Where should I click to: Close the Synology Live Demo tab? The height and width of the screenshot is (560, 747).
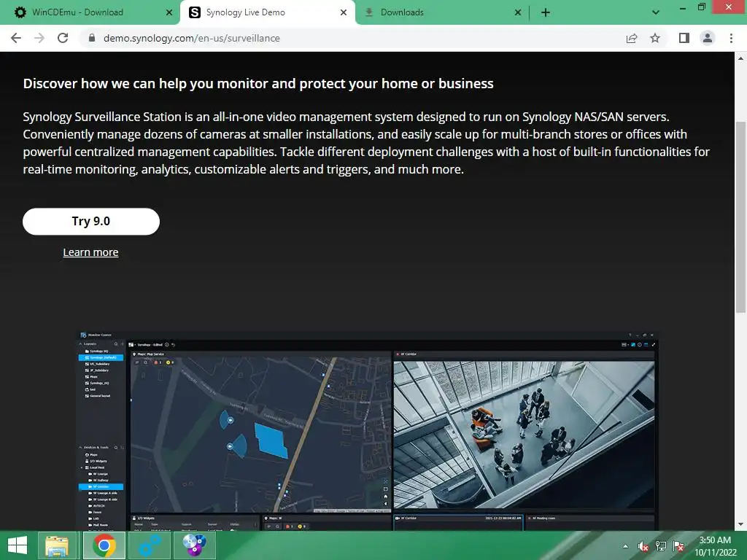344,12
